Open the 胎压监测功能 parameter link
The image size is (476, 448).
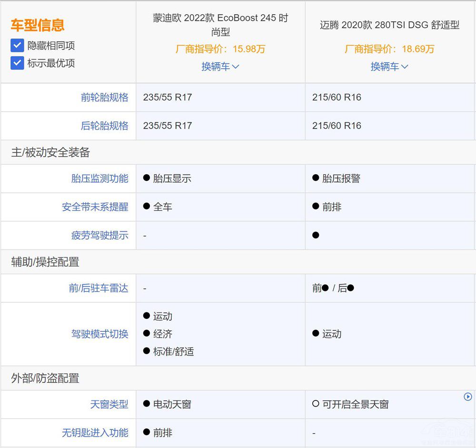pyautogui.click(x=99, y=179)
